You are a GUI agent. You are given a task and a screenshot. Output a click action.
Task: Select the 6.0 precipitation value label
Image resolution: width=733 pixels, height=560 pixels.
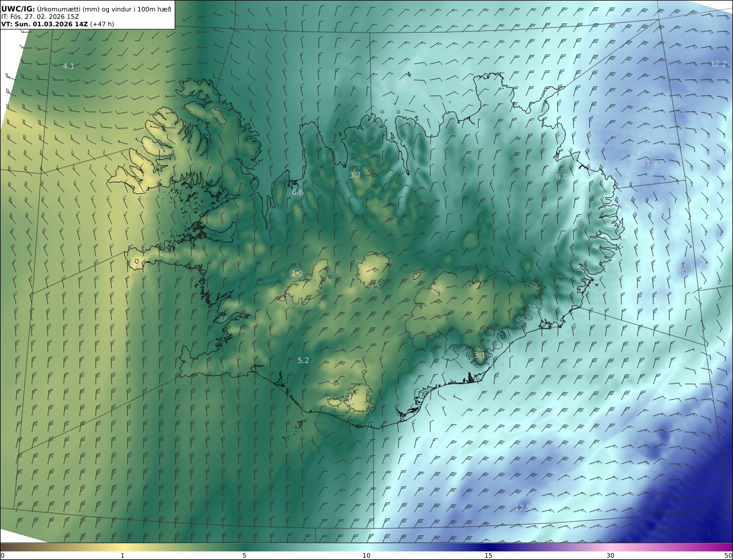coord(562,177)
